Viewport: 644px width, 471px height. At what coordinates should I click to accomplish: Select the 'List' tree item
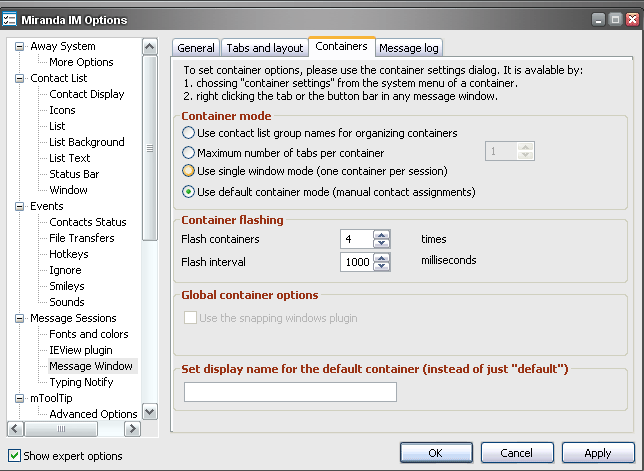(57, 126)
